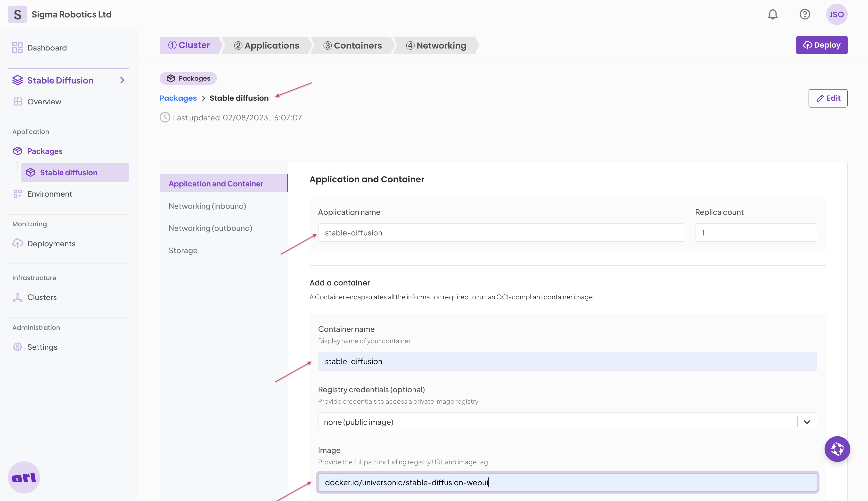This screenshot has height=501, width=868.
Task: Select the Networking step tab
Action: 436,45
